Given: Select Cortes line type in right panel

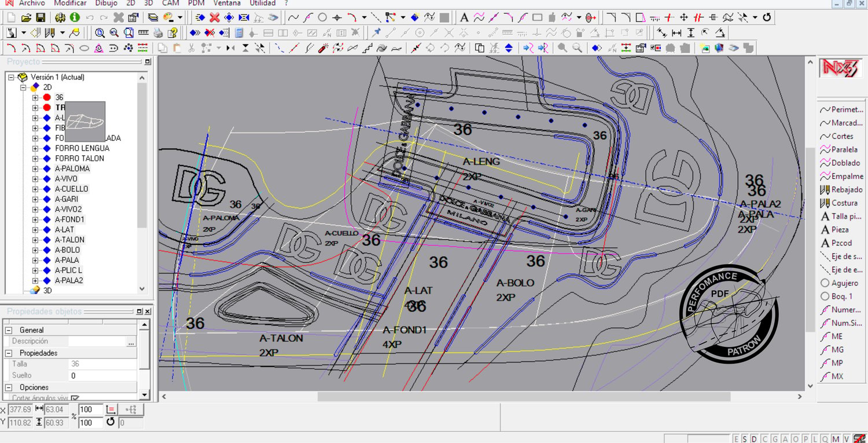Looking at the screenshot, I should point(837,136).
